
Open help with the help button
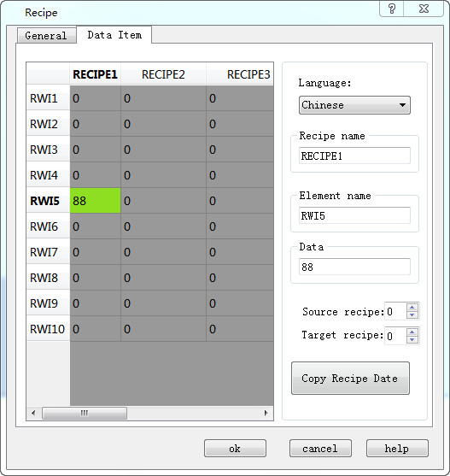coord(397,448)
